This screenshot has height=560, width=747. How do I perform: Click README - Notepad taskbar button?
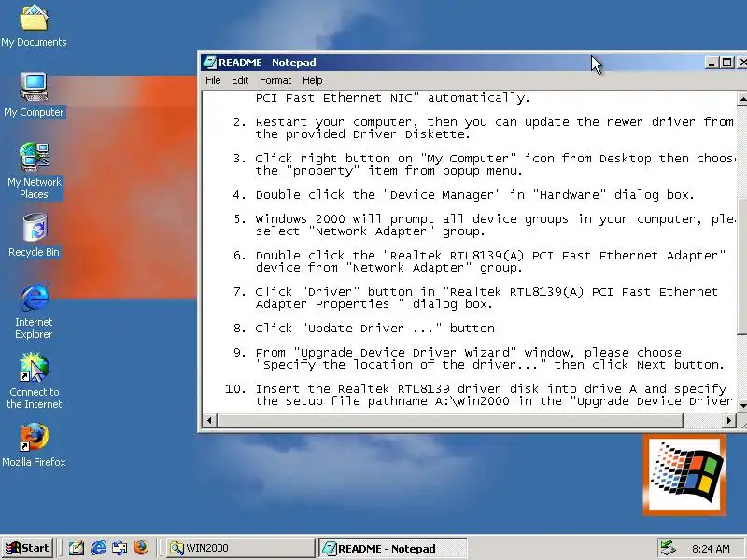392,549
